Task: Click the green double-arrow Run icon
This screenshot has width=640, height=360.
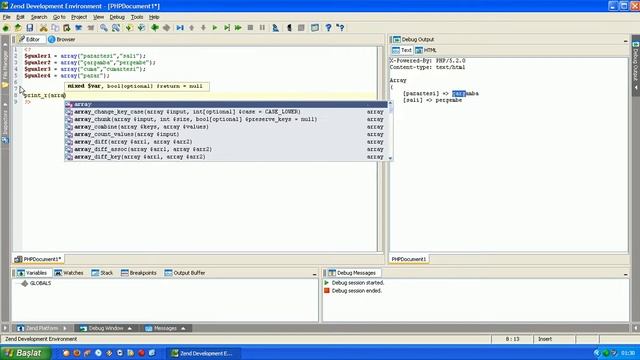Action: [x=238, y=28]
